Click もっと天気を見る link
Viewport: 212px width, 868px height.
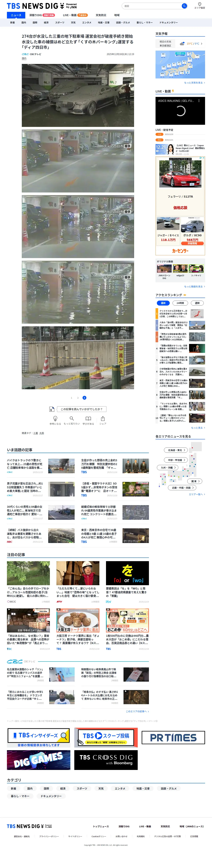194,83
